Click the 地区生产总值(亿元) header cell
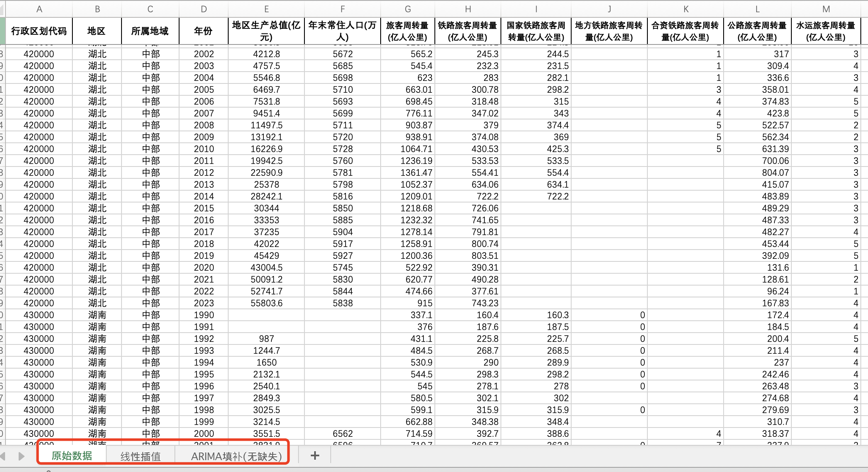The image size is (868, 472). pos(266,31)
